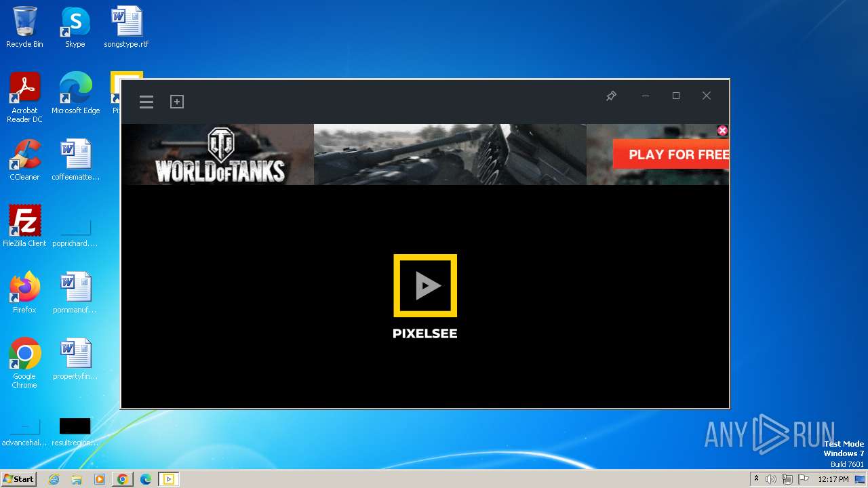Click the add media plus icon

pos(177,102)
